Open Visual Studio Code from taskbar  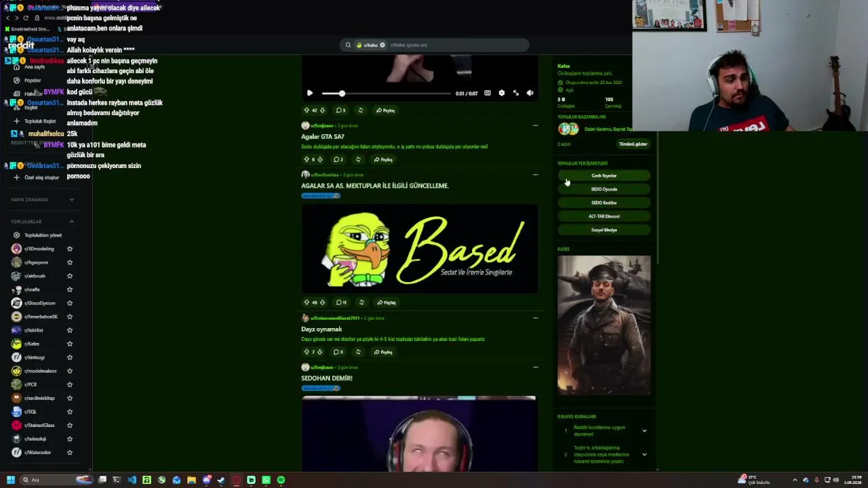click(132, 480)
